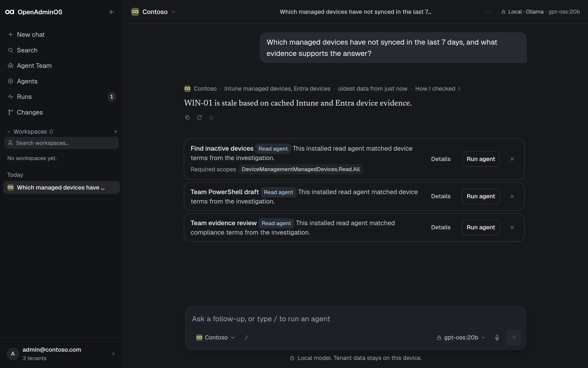This screenshot has width=588, height=368.
Task: Click the Local Ollama gpt-oss:20b status
Action: point(541,12)
